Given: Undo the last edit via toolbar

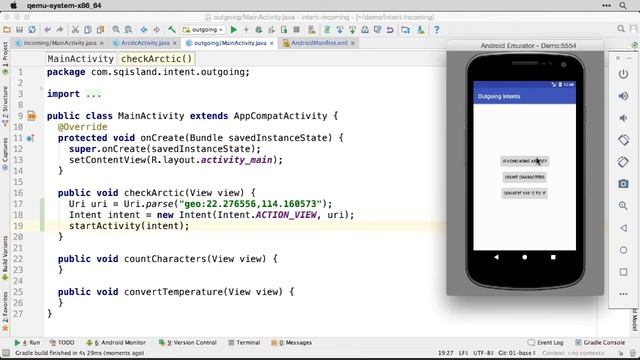Looking at the screenshot, I should coord(47,30).
